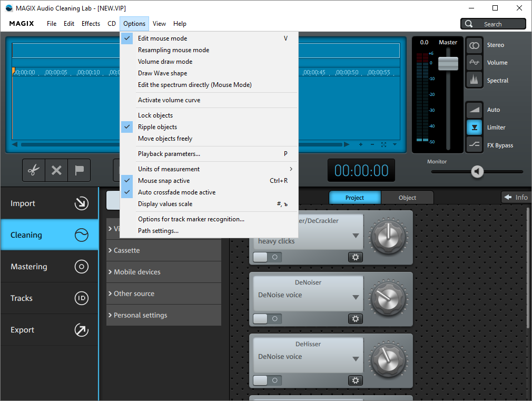Open the View menu

click(x=159, y=24)
